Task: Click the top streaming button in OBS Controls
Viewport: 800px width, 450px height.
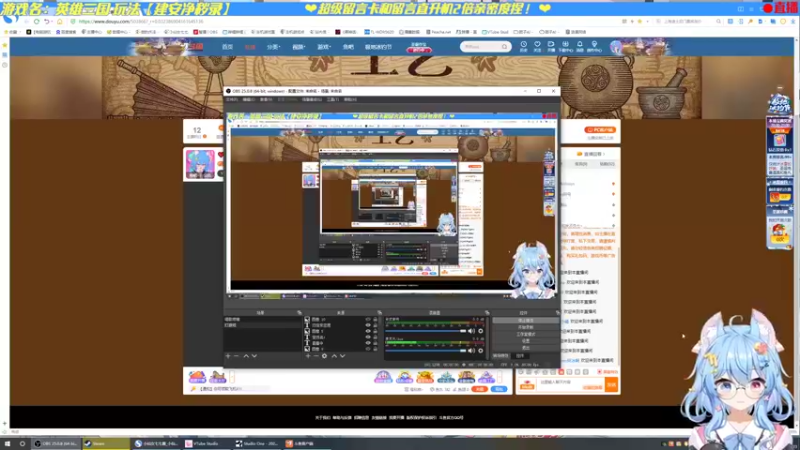Action: click(526, 320)
